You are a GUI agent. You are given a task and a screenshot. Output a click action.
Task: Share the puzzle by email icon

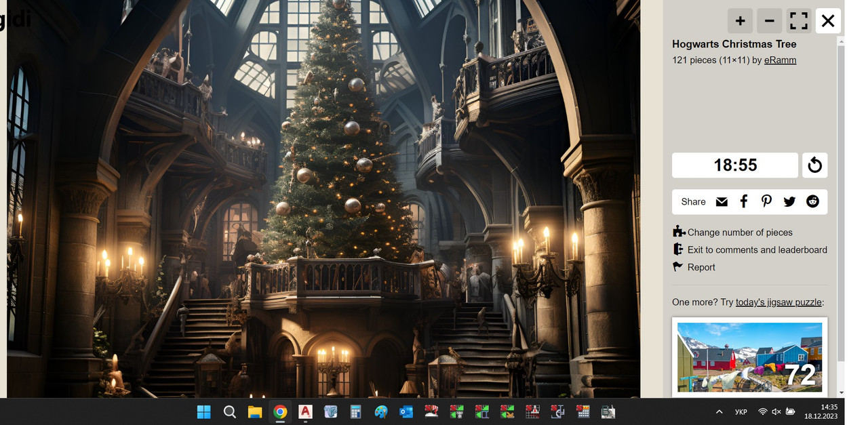tap(722, 201)
